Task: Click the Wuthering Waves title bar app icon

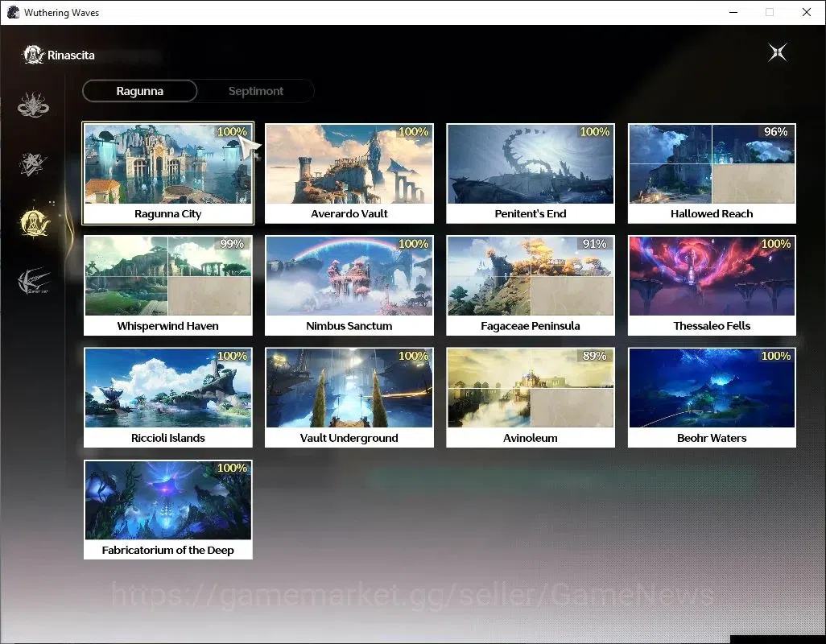Action: tap(13, 12)
